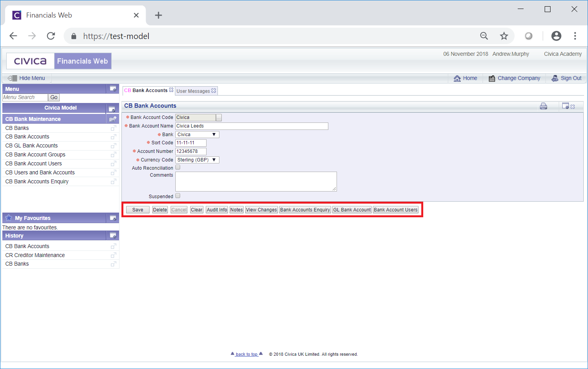This screenshot has height=369, width=588.
Task: Click Go next to Menu Search
Action: click(54, 98)
